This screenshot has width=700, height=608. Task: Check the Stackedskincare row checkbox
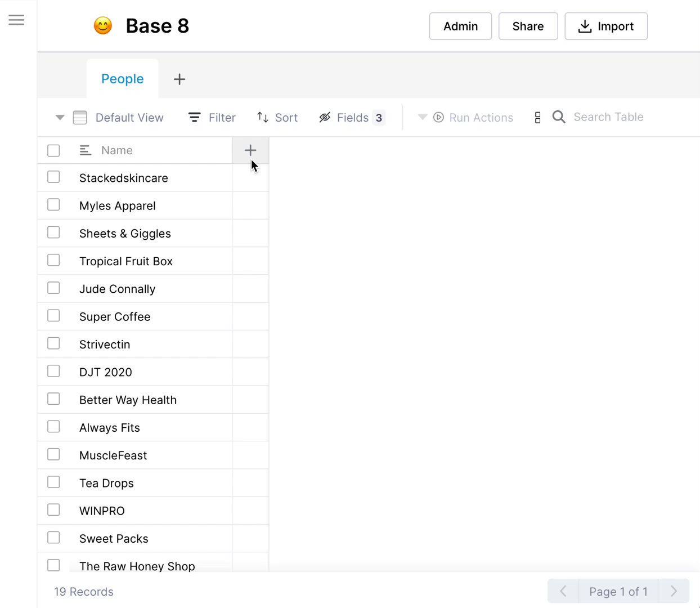53,177
